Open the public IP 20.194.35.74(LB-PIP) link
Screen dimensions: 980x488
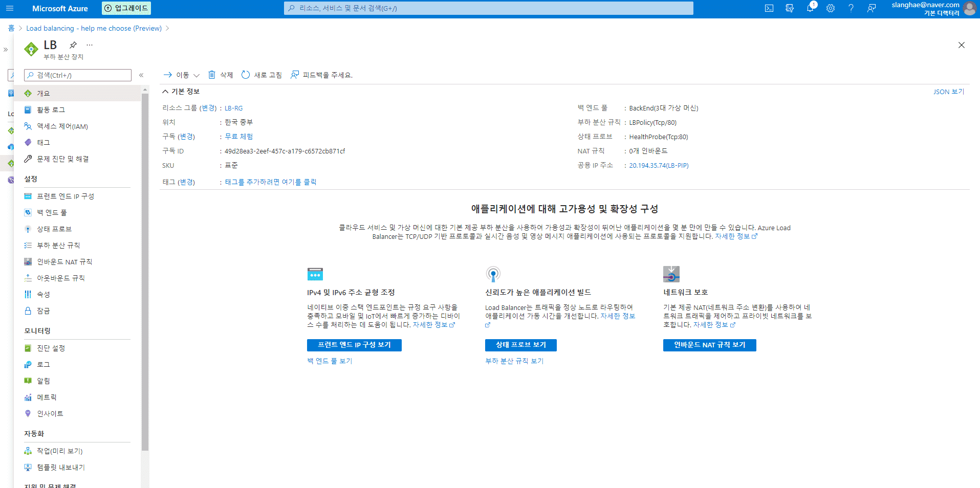tap(659, 165)
